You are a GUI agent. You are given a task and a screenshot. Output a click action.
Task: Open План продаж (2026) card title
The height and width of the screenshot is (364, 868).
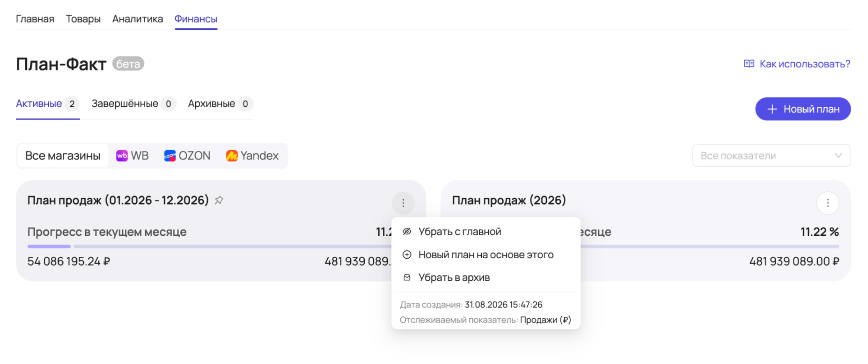click(x=509, y=200)
